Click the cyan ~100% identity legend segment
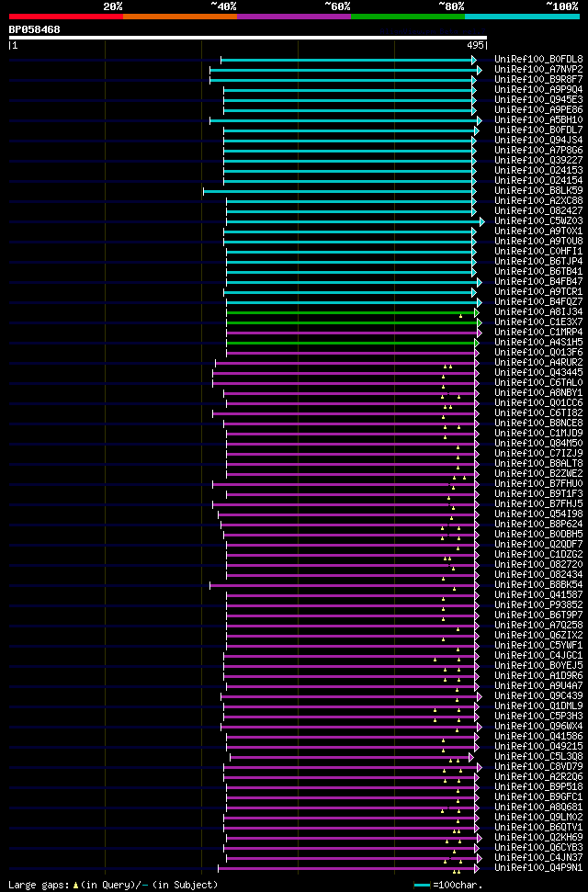 pos(522,17)
